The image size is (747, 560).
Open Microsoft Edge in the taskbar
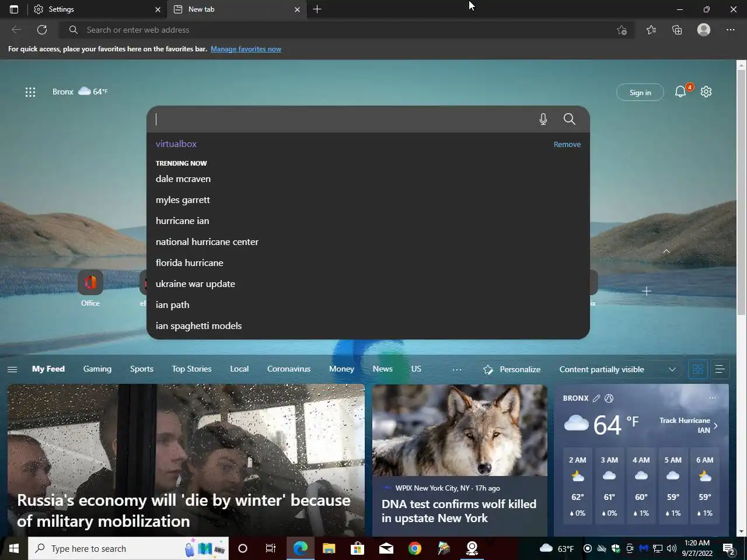click(300, 548)
